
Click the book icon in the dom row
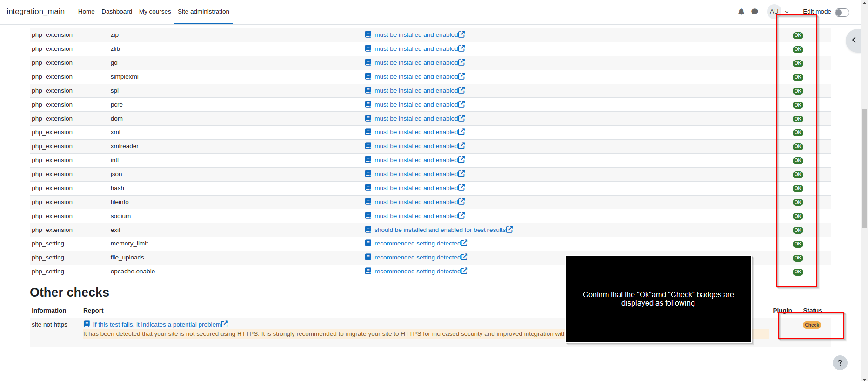pyautogui.click(x=368, y=118)
